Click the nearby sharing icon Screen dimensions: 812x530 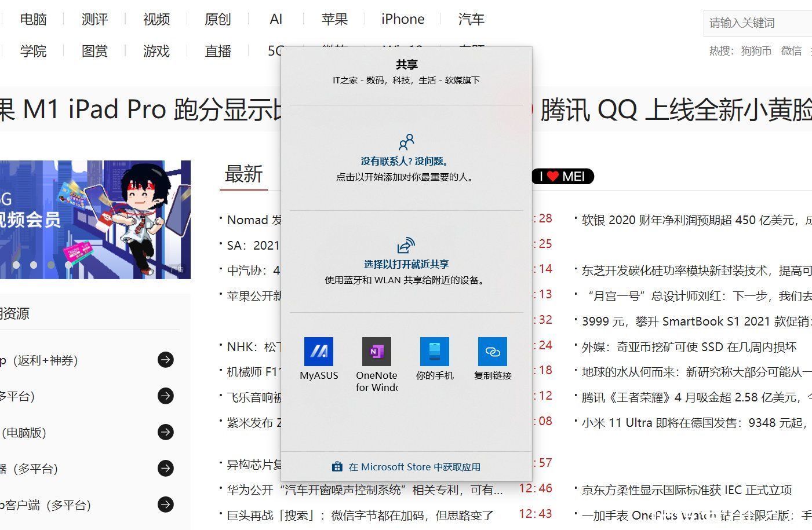click(406, 245)
